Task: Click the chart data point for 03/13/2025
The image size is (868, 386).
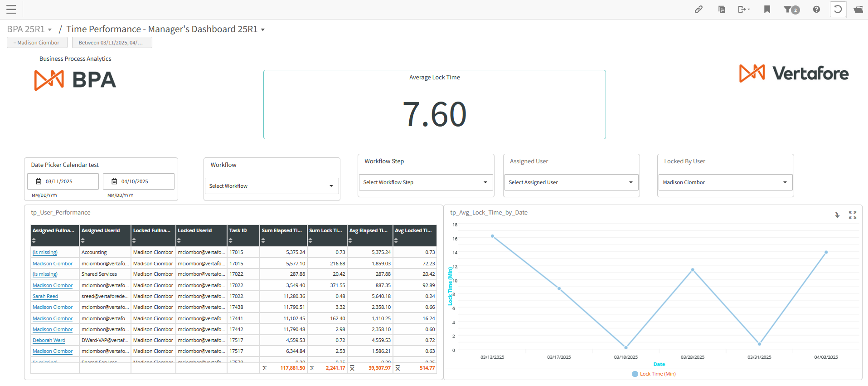Action: pos(492,236)
